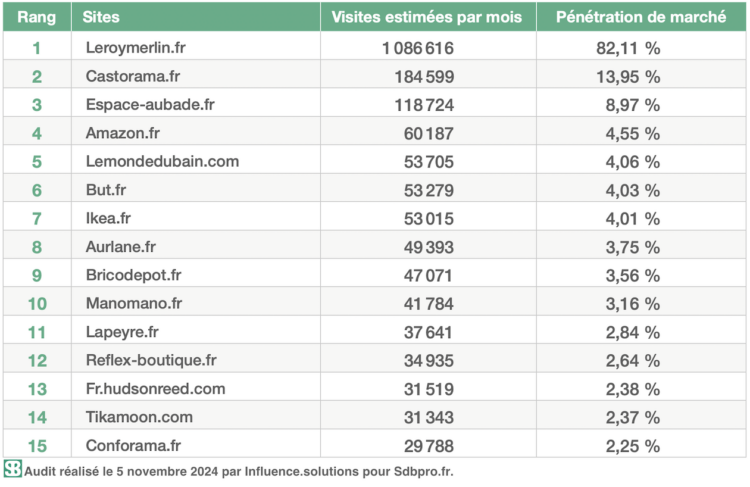Screen dimensions: 750x487
Task: Select the Sites column header
Action: click(x=101, y=18)
